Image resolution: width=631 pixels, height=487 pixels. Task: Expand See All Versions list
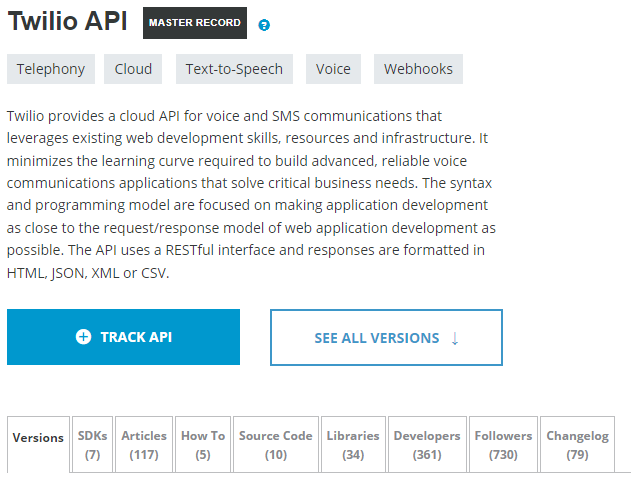click(386, 338)
